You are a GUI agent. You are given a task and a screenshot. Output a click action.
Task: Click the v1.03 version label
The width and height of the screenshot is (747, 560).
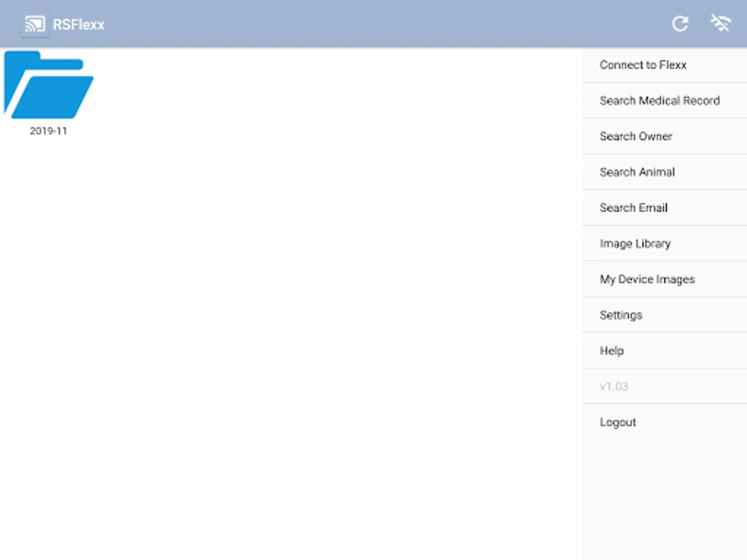click(614, 386)
